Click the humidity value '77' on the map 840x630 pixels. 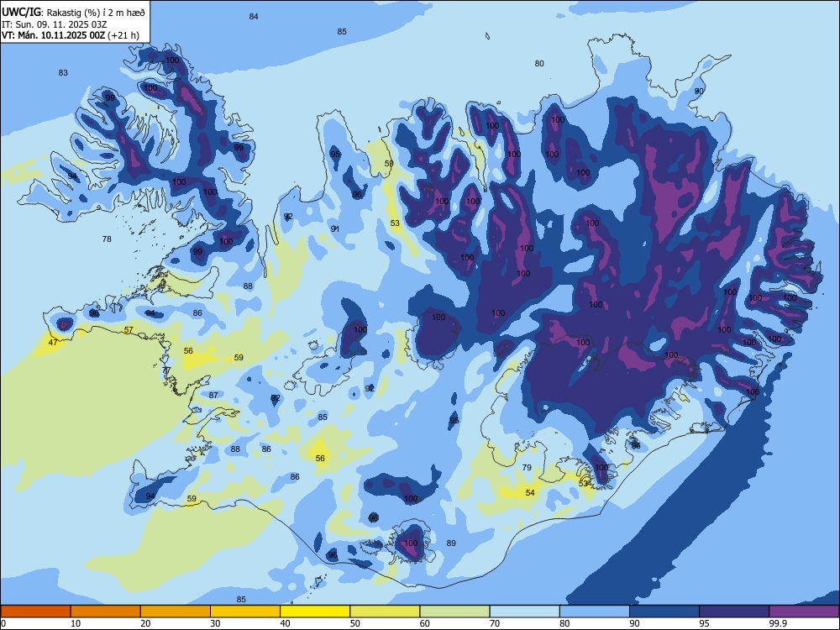166,370
